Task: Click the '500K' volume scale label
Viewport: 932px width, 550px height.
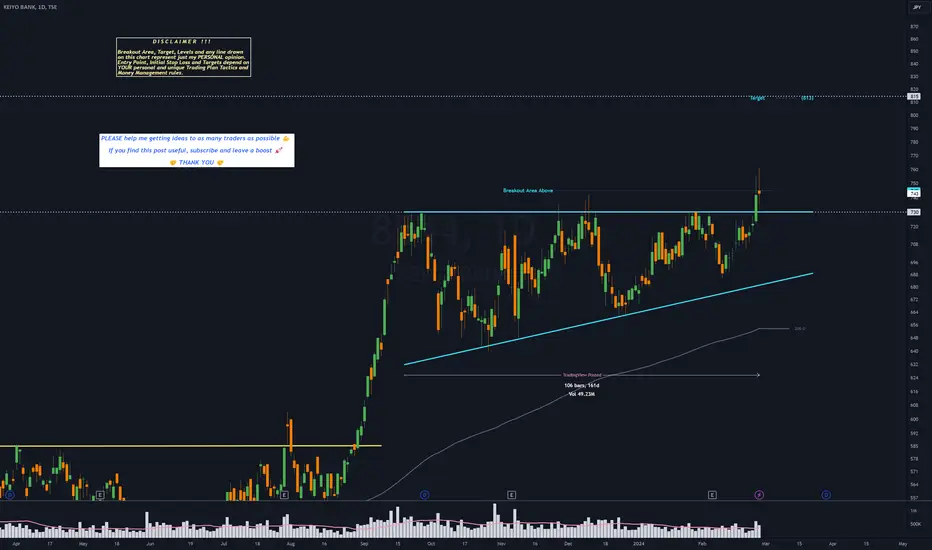Action: 915,524
